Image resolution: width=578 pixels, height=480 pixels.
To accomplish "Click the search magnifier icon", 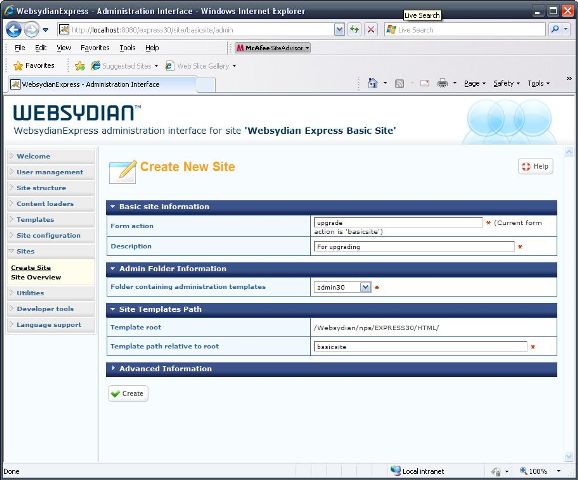I will coord(554,29).
